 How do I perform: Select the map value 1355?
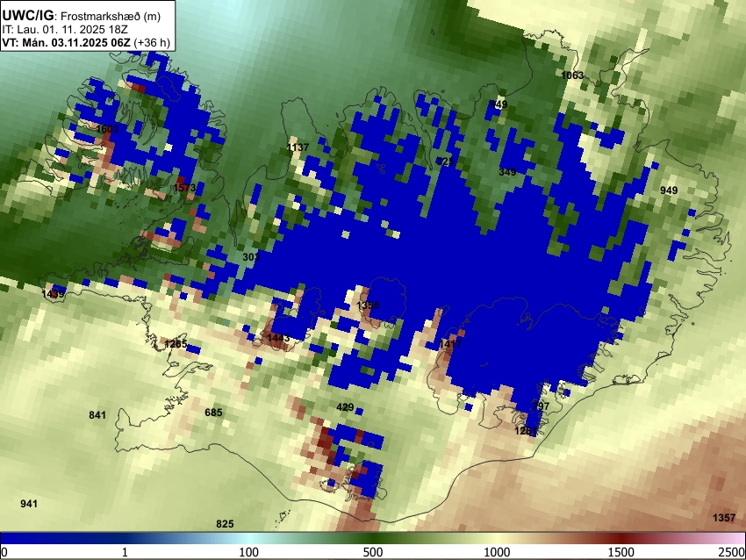[368, 305]
